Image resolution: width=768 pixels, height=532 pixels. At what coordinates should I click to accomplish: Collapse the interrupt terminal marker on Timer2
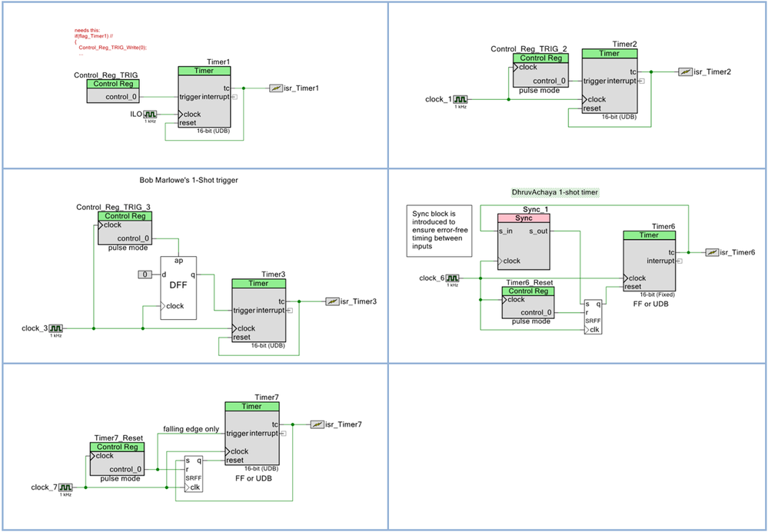click(x=643, y=81)
